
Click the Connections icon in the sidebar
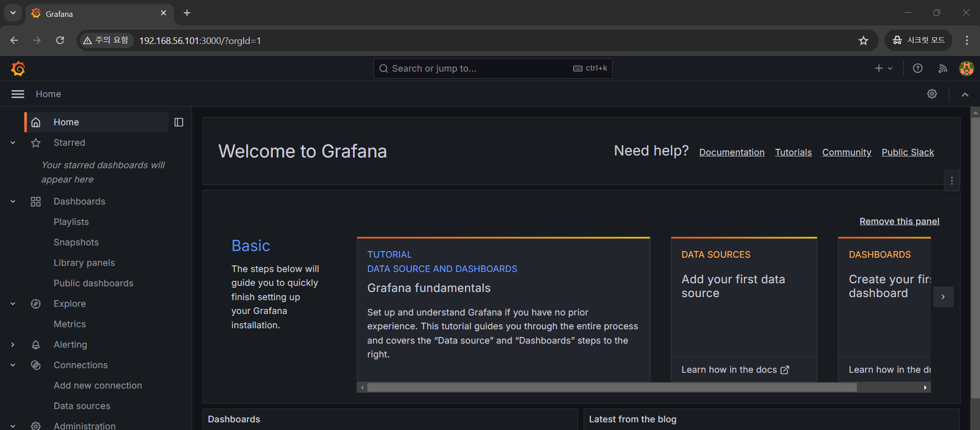[x=36, y=365]
